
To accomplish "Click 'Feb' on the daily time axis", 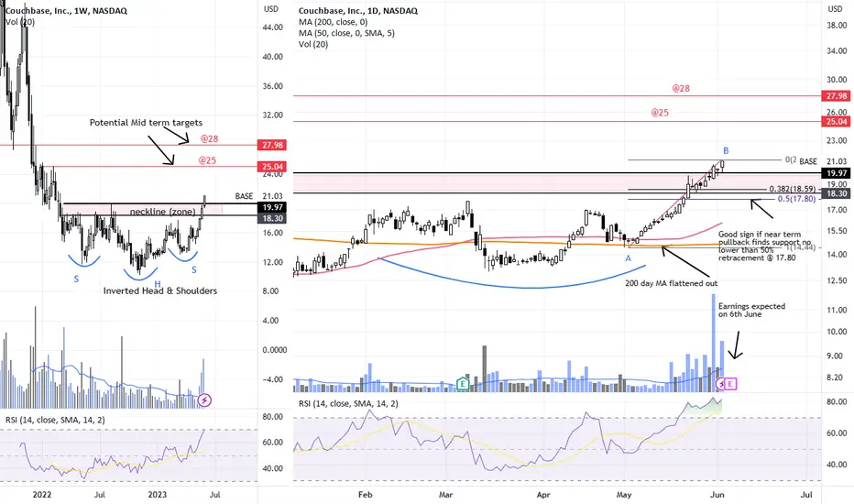I will [366, 494].
